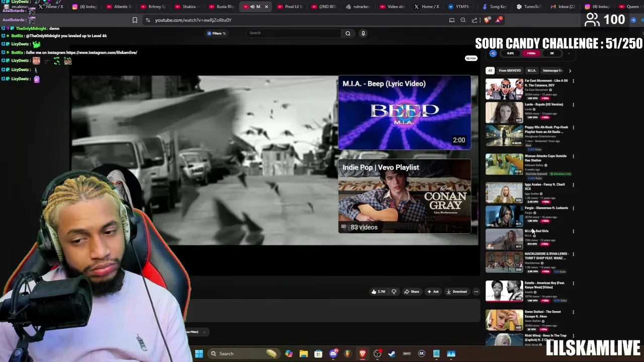Close the active M.I.A. YouTube tab

pos(266,7)
